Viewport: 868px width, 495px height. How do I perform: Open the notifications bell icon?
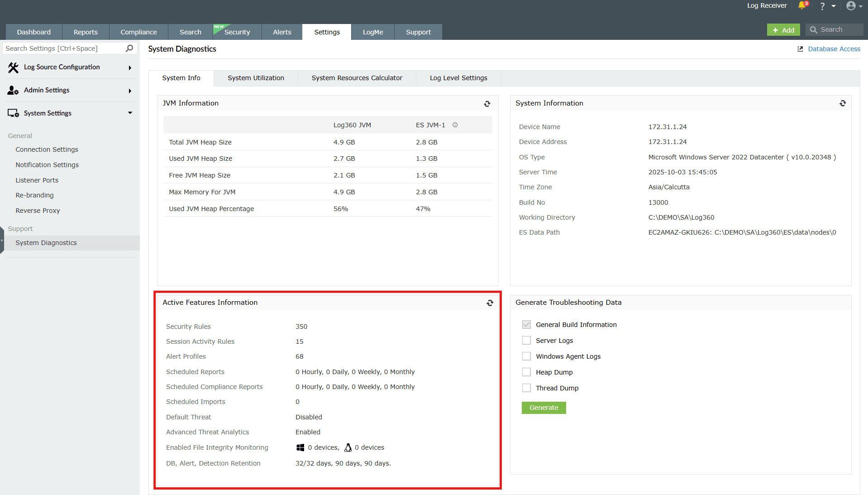802,5
